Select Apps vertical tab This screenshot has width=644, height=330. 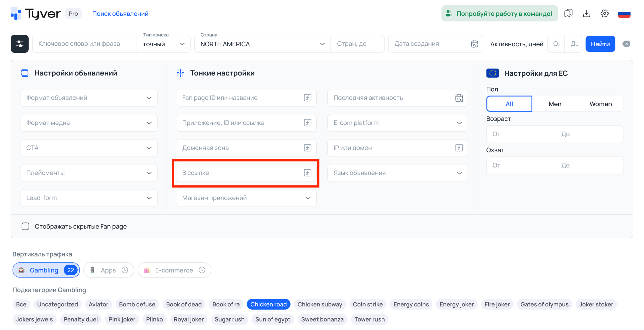tap(109, 270)
